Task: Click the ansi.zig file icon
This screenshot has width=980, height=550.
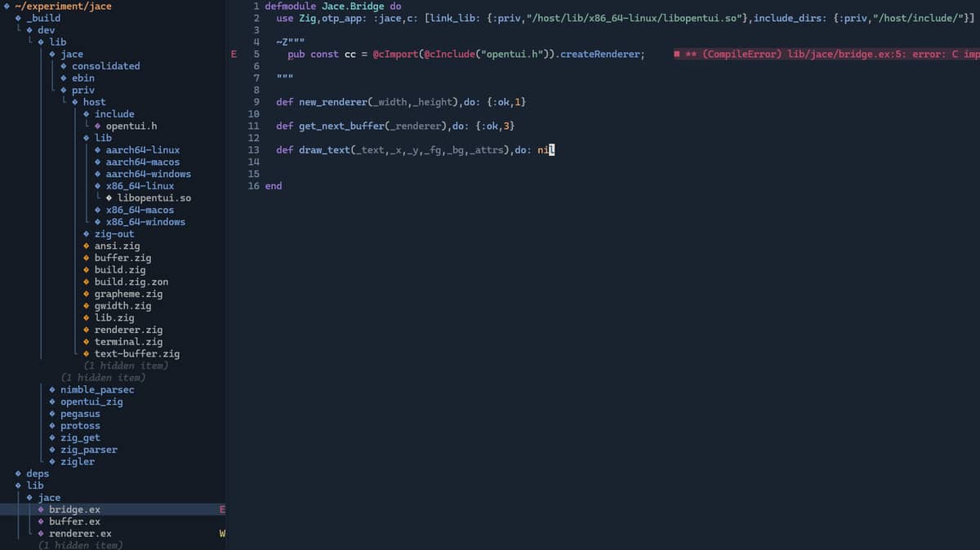Action: pyautogui.click(x=87, y=246)
